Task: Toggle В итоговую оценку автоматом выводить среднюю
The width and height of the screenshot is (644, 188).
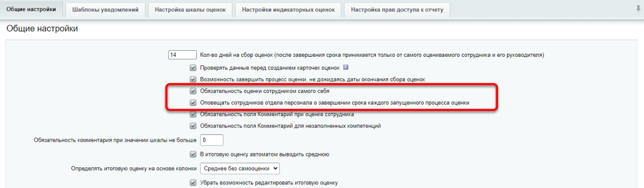Action: pos(193,154)
